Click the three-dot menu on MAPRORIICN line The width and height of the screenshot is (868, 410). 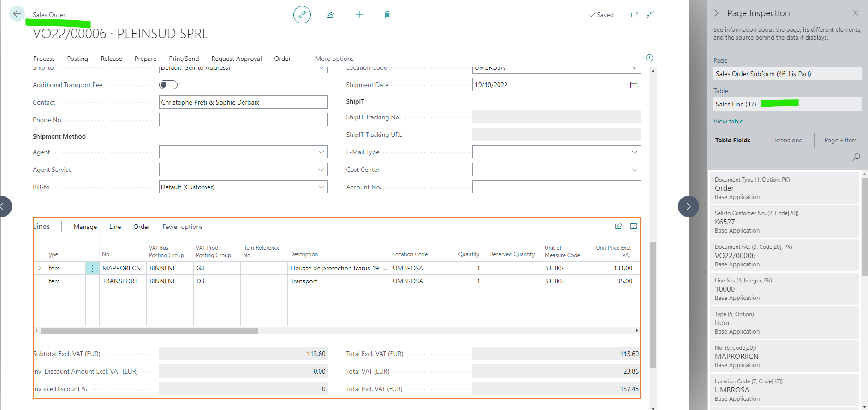[x=92, y=268]
